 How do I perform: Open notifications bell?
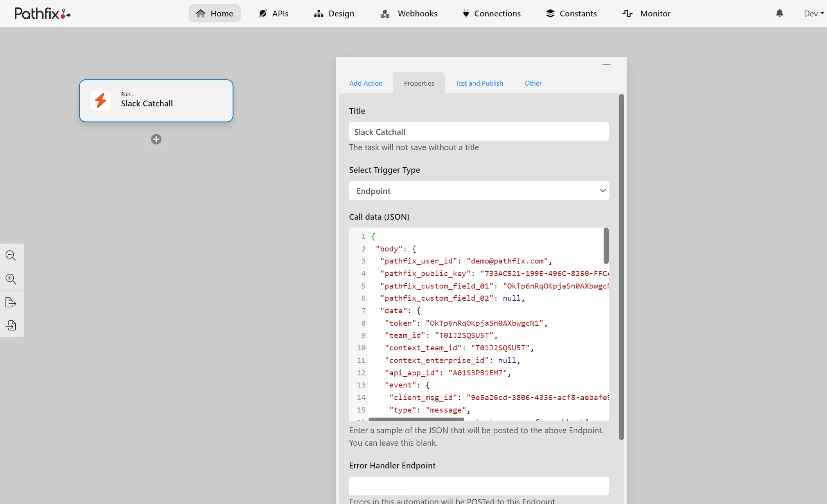click(780, 13)
